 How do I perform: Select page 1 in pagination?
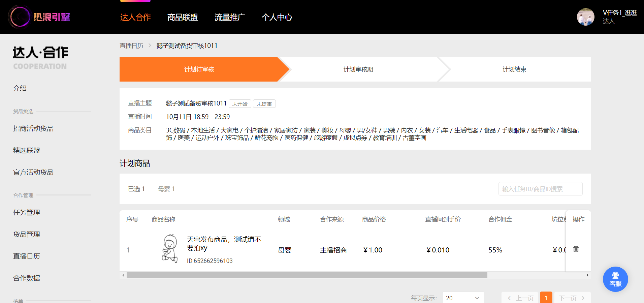pos(546,298)
